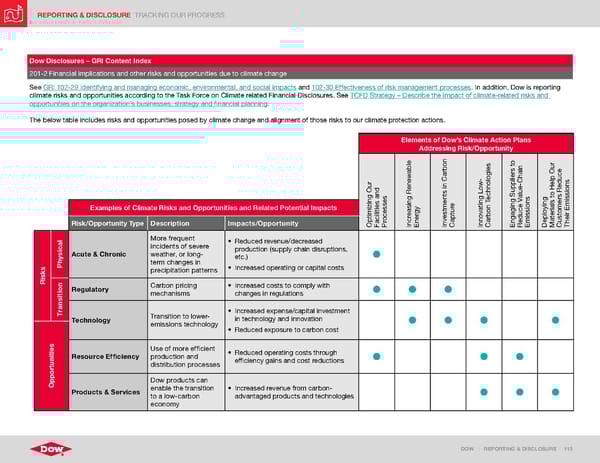Screen dimensions: 600x463
Task: Click Resource Efficiency dot under Optimizing Facilities
Action: 375,356
